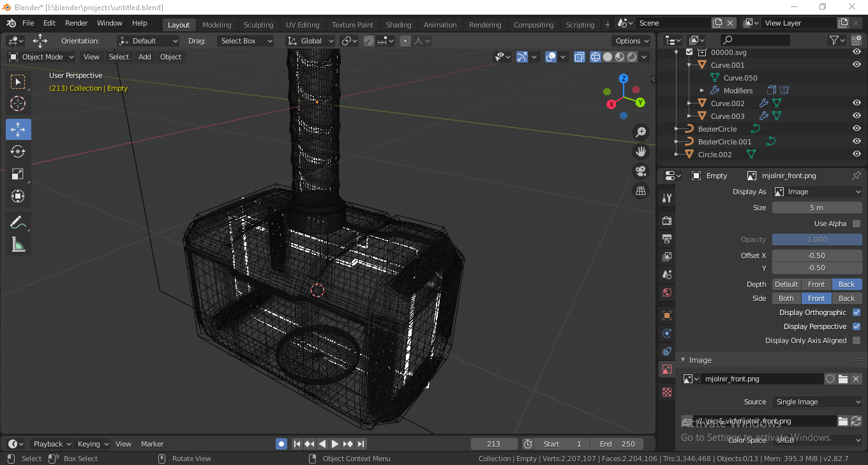Unlink the mjolnir_front.png image with X
Image resolution: width=868 pixels, height=465 pixels.
pos(857,379)
